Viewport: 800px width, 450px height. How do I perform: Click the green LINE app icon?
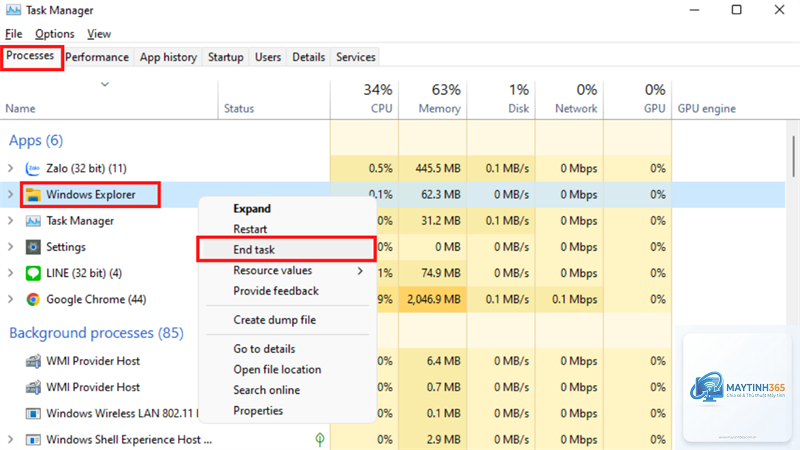coord(33,273)
